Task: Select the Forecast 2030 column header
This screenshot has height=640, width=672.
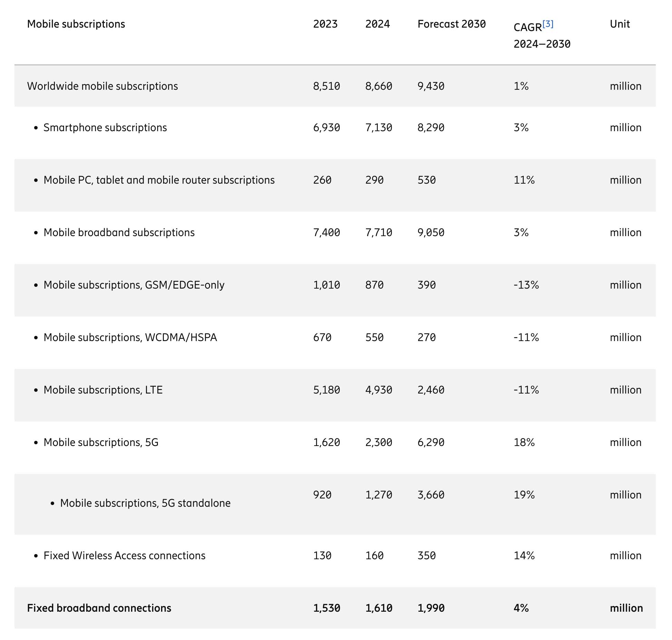Action: [452, 24]
